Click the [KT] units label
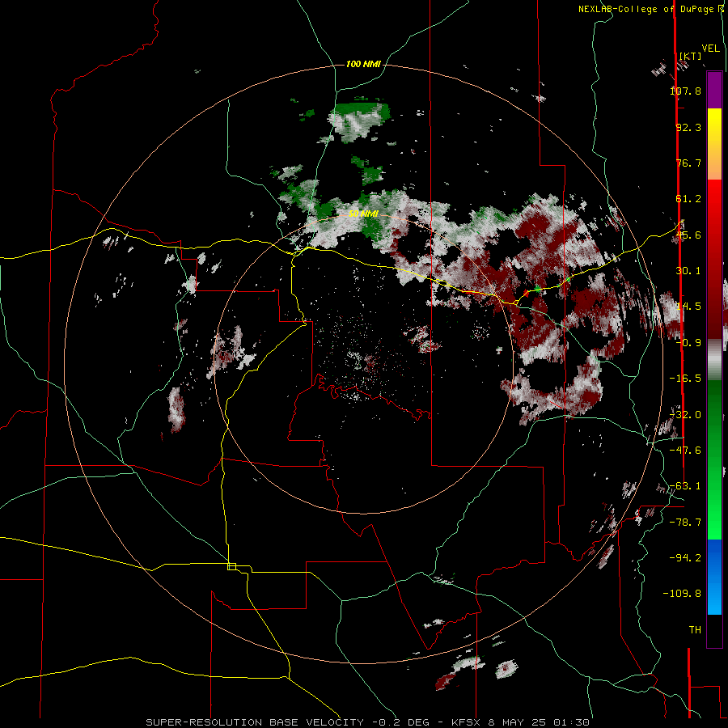This screenshot has width=728, height=728. coord(690,56)
